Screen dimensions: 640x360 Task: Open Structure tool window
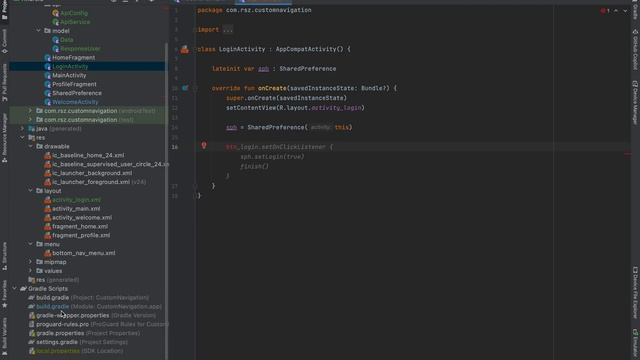[x=4, y=256]
